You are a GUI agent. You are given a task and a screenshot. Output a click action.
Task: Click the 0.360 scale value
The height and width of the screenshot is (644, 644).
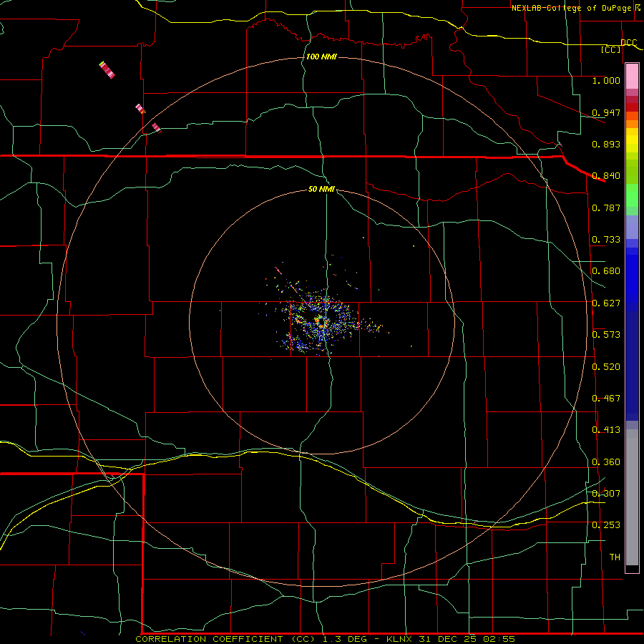coord(606,462)
